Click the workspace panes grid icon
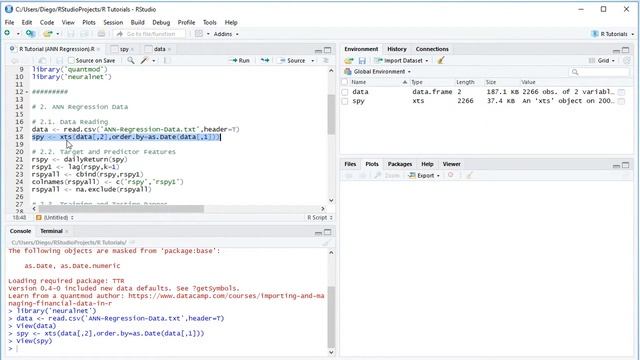This screenshot has width=640, height=360. click(x=199, y=34)
